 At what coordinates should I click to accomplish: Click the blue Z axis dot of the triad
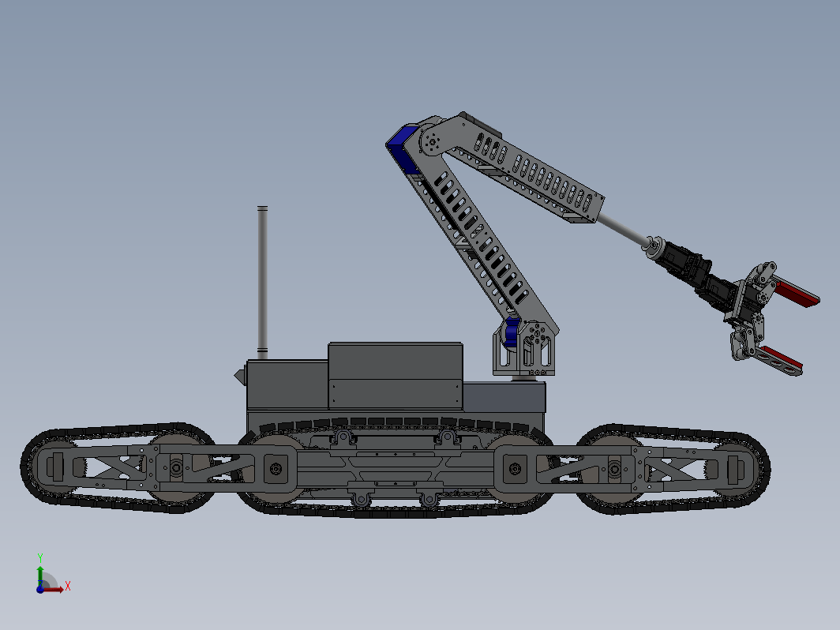point(40,589)
